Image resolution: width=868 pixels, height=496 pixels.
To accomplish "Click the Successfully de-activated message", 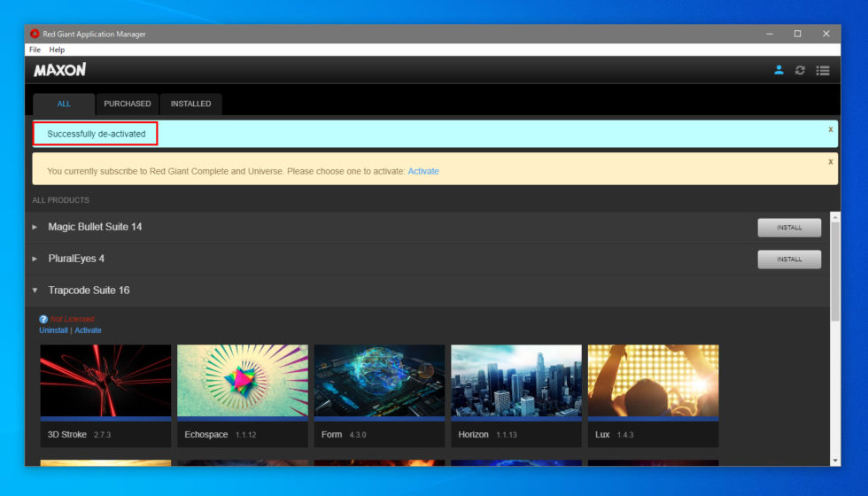I will [97, 134].
